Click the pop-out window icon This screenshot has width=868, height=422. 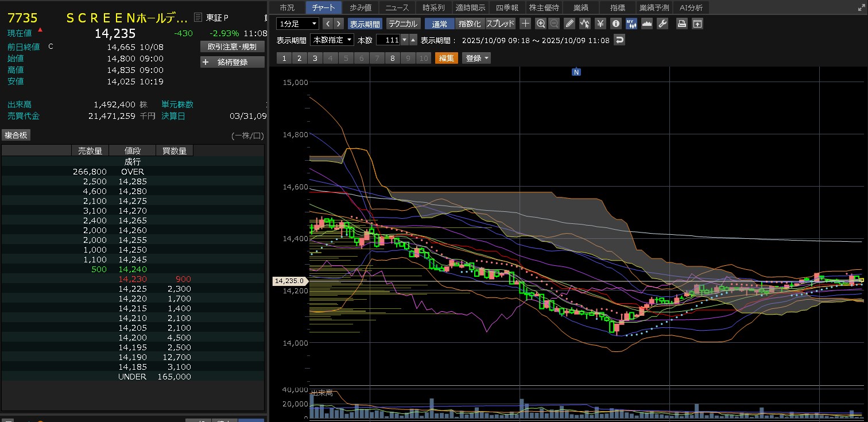[x=697, y=24]
